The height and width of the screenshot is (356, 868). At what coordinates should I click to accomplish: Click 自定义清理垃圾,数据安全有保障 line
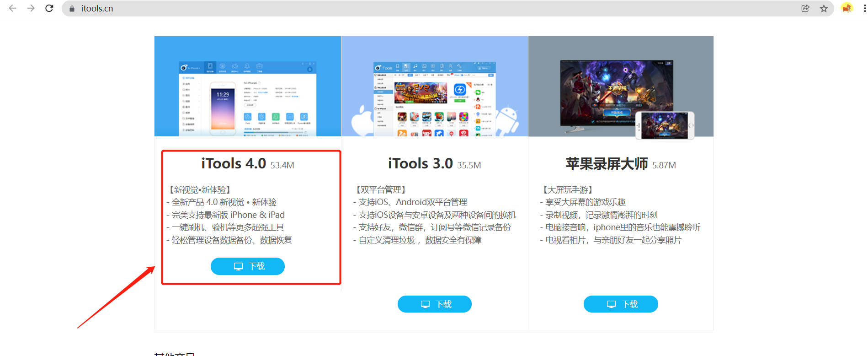tap(417, 240)
